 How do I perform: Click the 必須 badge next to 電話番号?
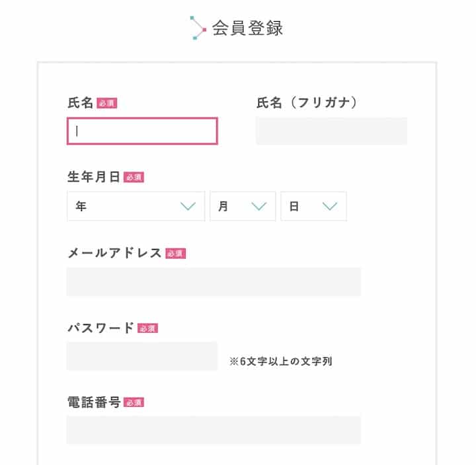pyautogui.click(x=134, y=402)
